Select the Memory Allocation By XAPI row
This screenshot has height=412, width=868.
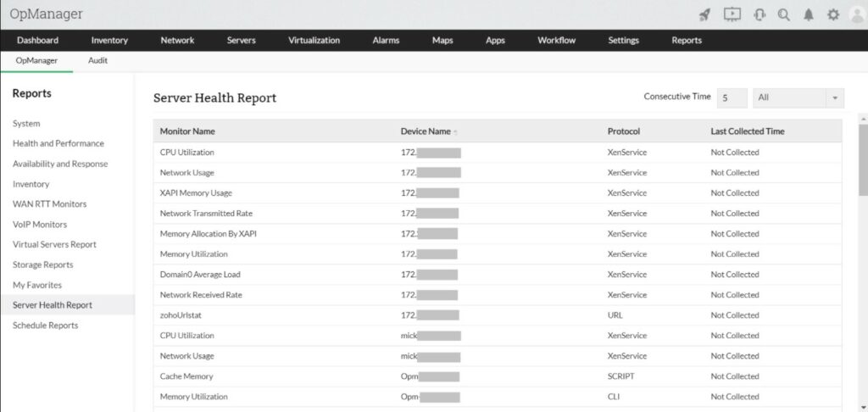coord(497,234)
